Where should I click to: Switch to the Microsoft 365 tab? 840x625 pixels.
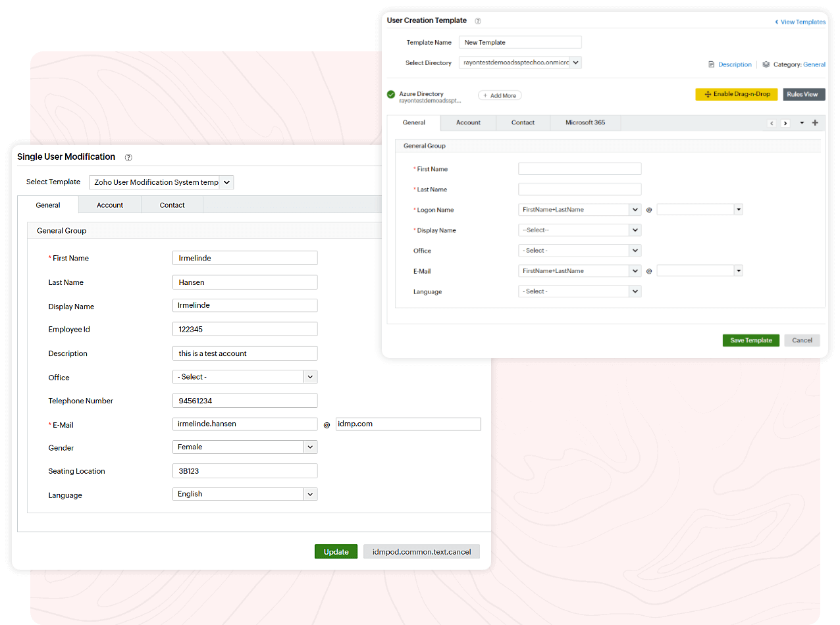coord(585,122)
